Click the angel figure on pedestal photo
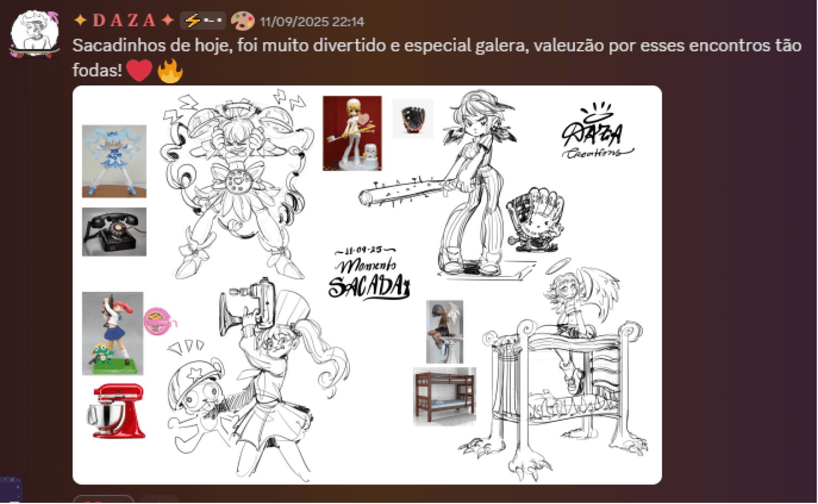The image size is (818, 504). point(445,332)
